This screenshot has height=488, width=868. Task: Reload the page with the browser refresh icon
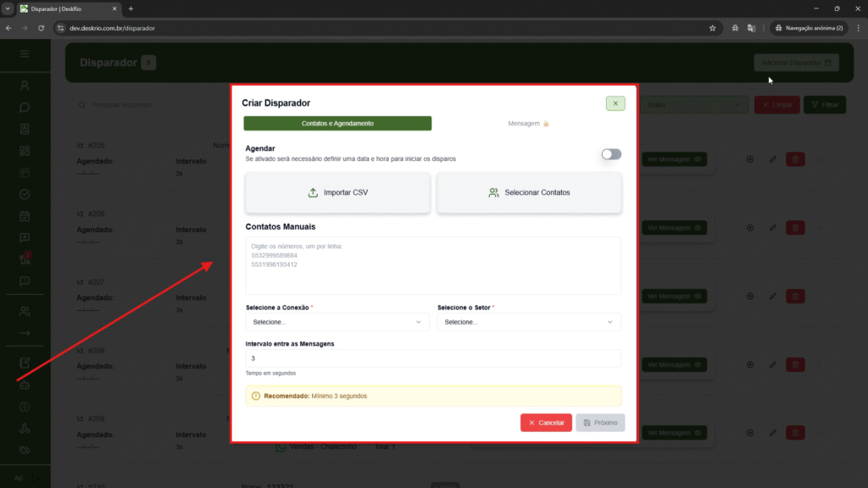click(x=41, y=28)
